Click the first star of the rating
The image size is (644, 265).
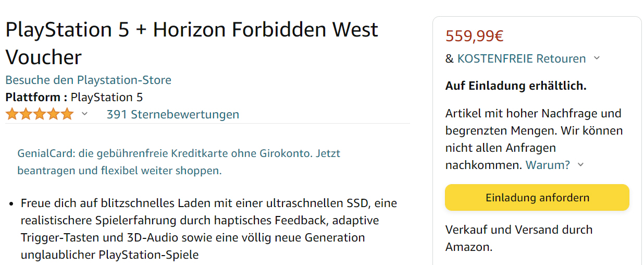point(12,114)
